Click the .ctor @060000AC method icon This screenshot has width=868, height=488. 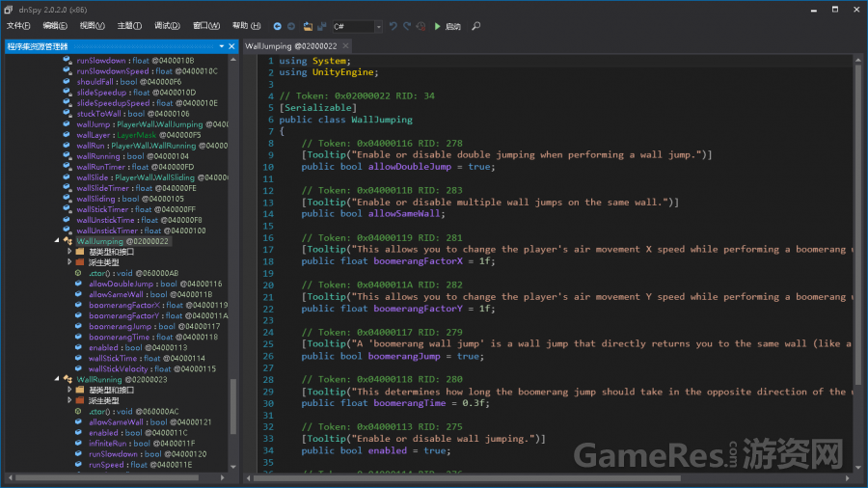[x=79, y=411]
